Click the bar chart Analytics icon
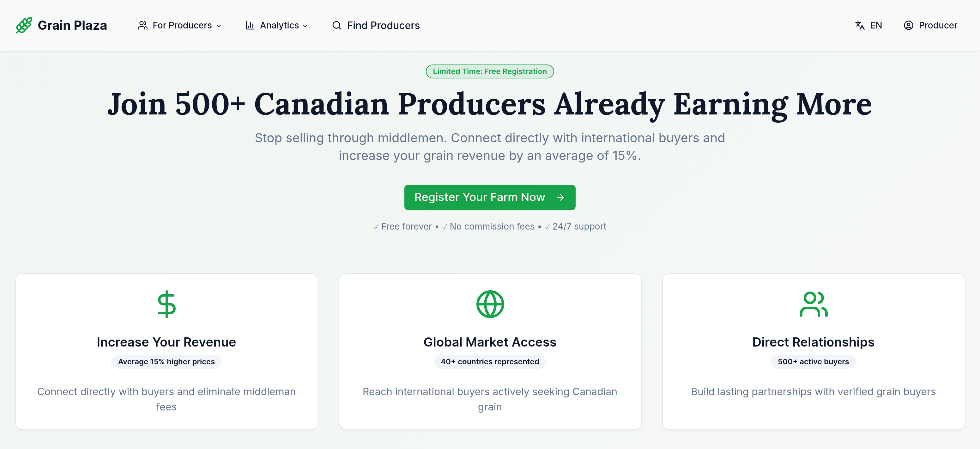 coord(250,26)
